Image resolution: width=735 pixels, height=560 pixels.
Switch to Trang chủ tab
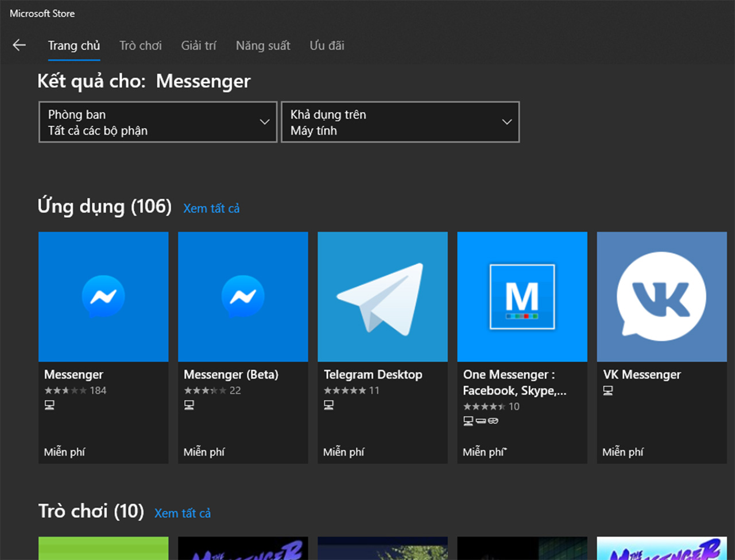pos(74,46)
